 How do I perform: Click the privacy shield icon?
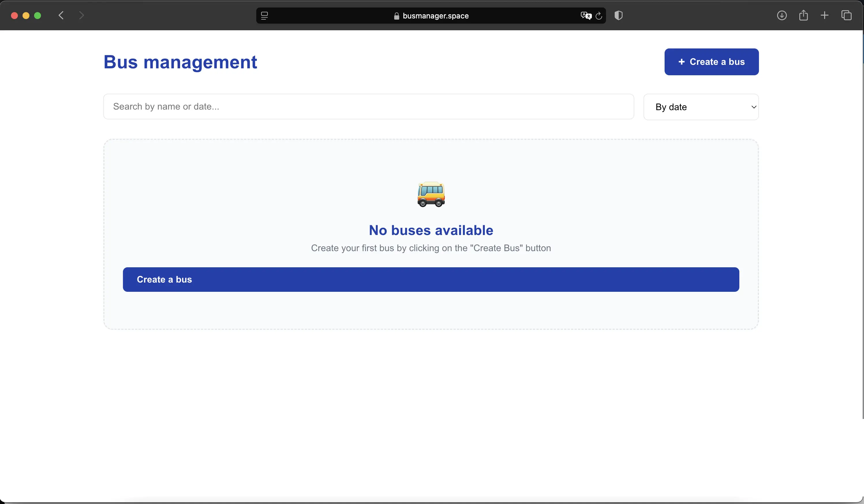point(618,15)
